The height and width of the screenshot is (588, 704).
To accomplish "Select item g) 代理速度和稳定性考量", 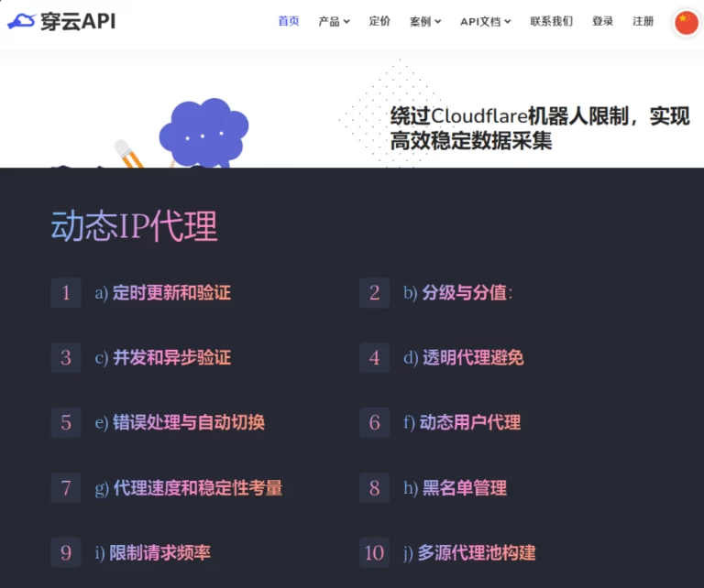I will click(189, 487).
